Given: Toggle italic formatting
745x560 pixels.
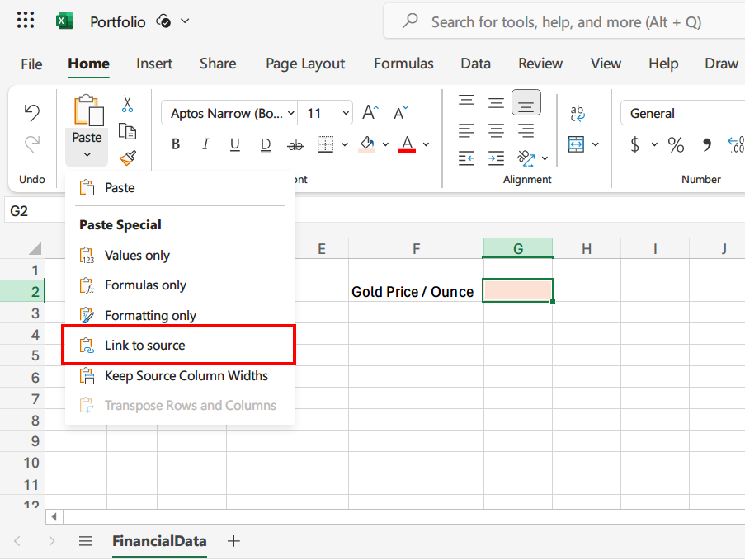Looking at the screenshot, I should tap(205, 144).
